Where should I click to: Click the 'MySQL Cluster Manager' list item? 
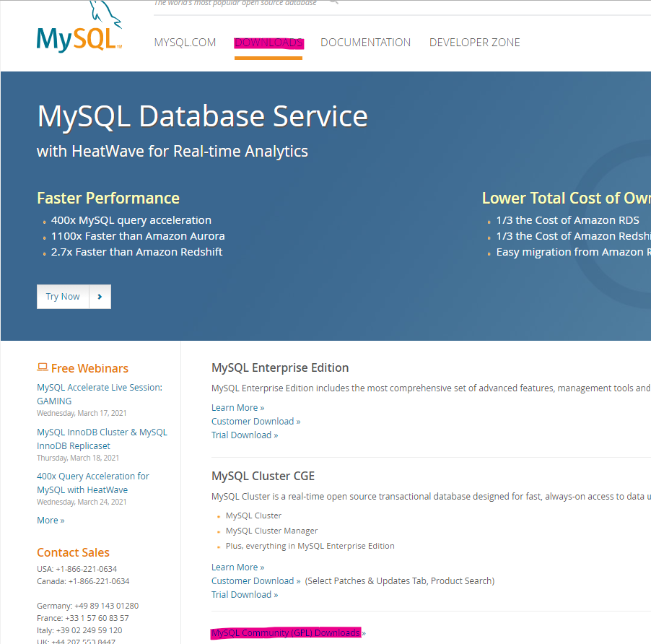271,531
